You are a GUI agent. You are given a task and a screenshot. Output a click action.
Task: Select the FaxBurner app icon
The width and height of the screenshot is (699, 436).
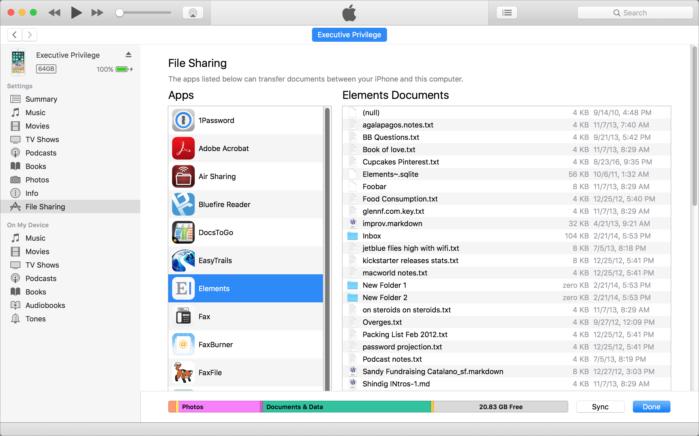(x=183, y=344)
